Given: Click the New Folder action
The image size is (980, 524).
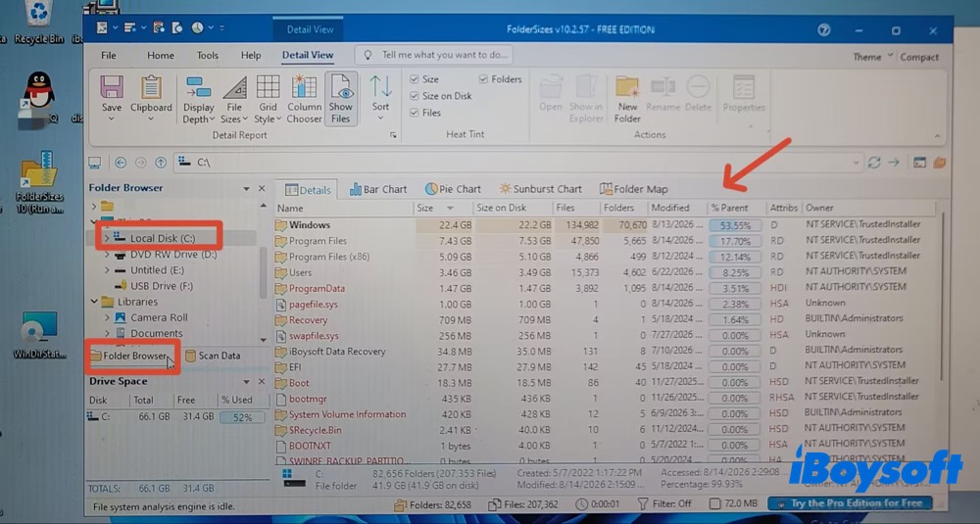Looking at the screenshot, I should (627, 100).
